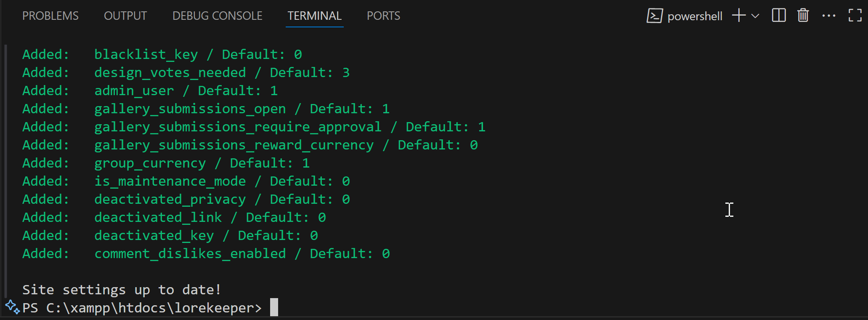Kill the terminal with trash icon
868x320 pixels.
(803, 16)
